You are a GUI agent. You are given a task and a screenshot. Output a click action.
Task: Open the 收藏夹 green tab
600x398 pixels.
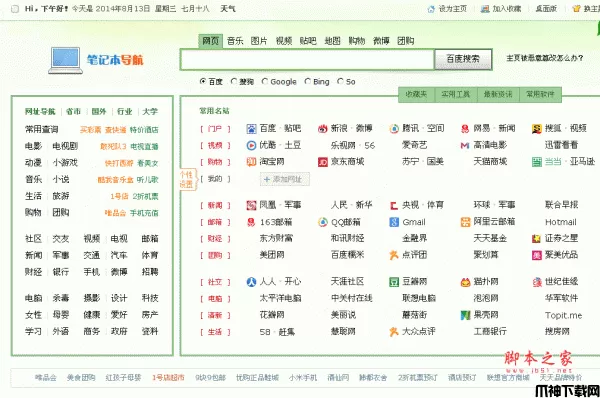click(416, 95)
